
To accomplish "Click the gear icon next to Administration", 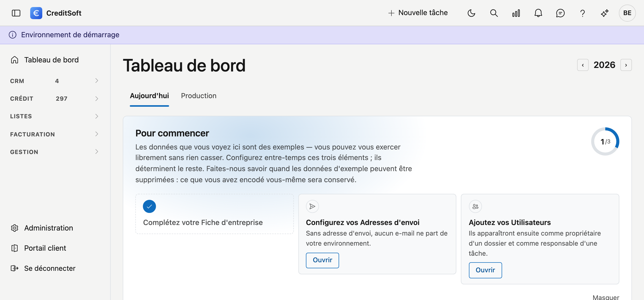I will [15, 228].
